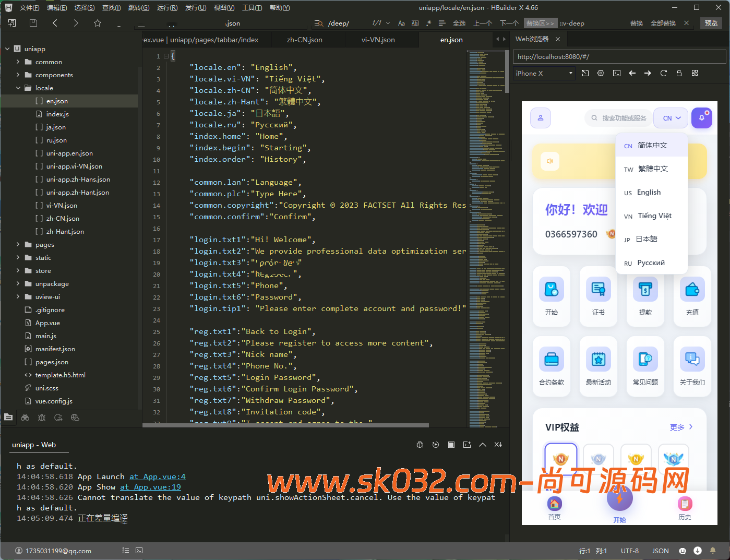Viewport: 730px width, 560px height.
Task: Click the save file icon in toolbar
Action: click(33, 23)
